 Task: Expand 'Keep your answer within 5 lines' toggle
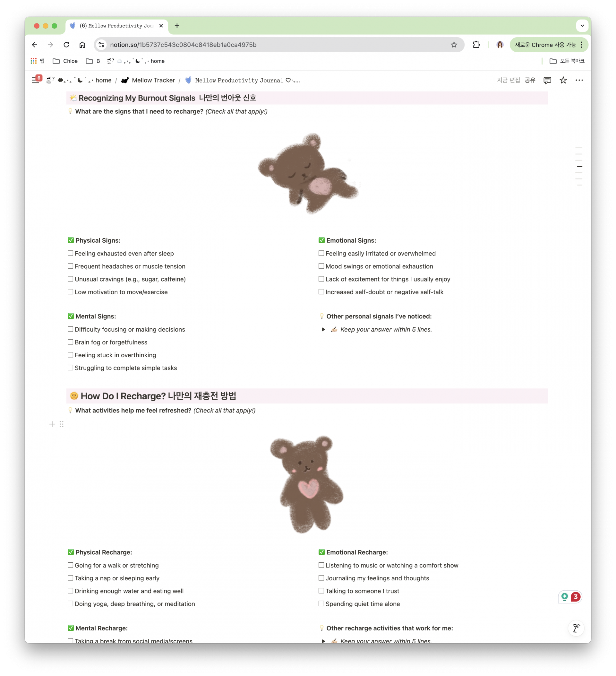pos(323,329)
